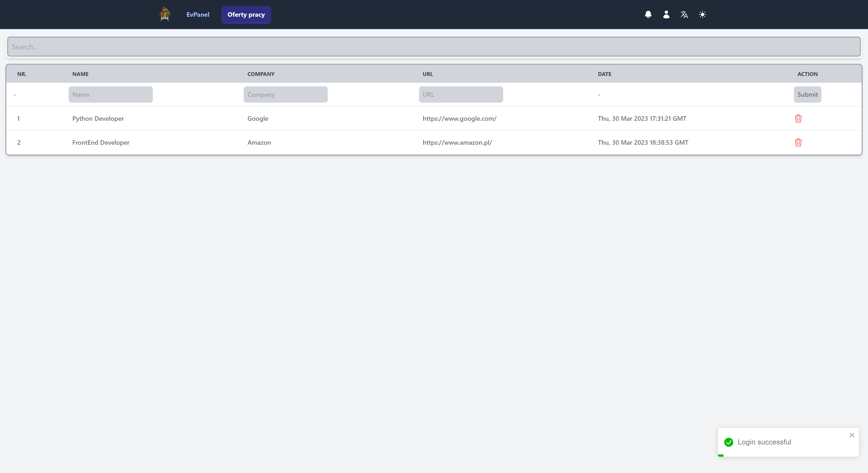This screenshot has height=473, width=868.
Task: Click the Submit button
Action: pyautogui.click(x=807, y=95)
